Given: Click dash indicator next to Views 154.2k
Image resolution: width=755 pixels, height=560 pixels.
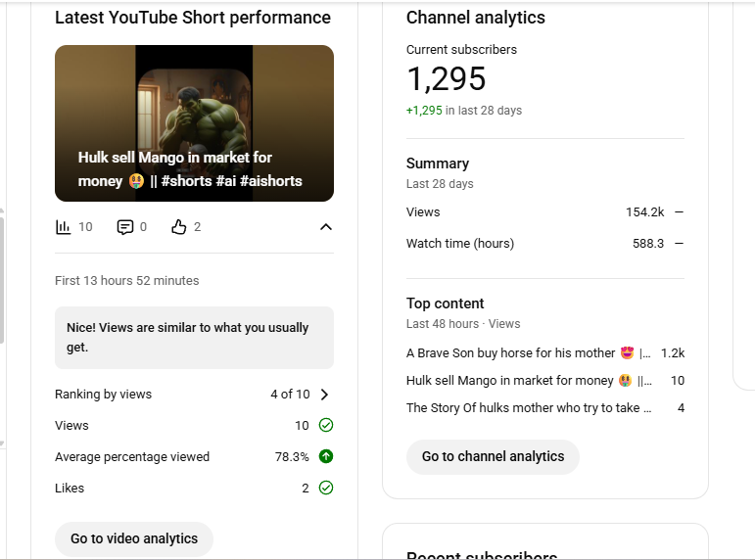Looking at the screenshot, I should 679,212.
